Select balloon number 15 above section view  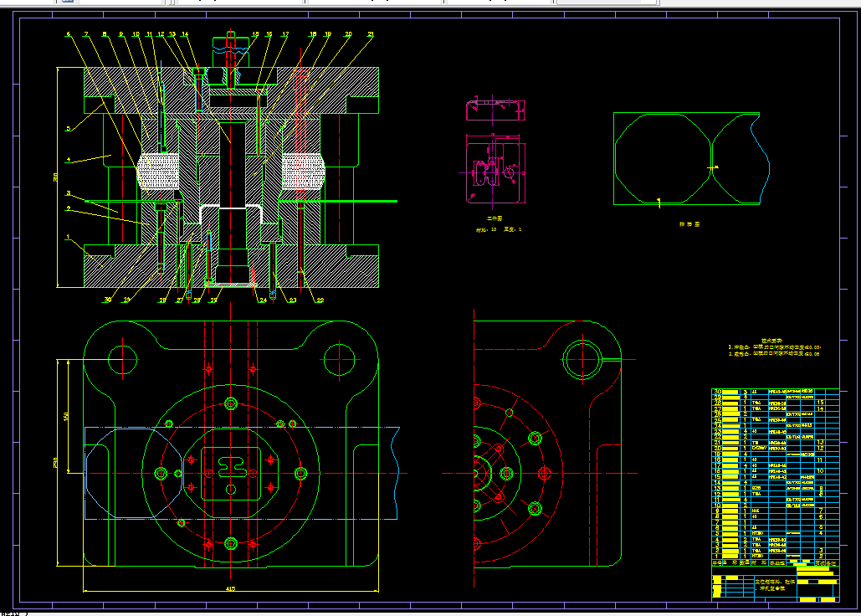[x=255, y=34]
